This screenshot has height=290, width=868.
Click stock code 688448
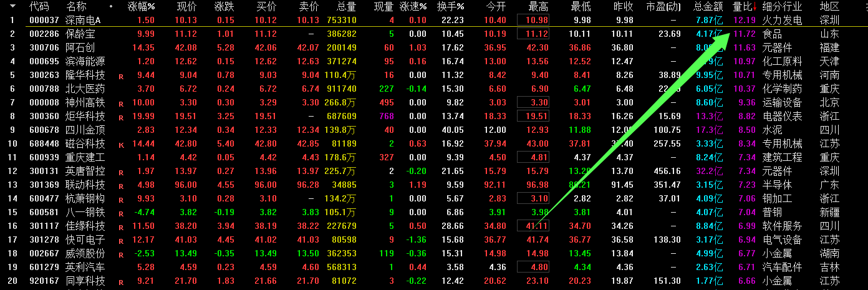point(44,143)
